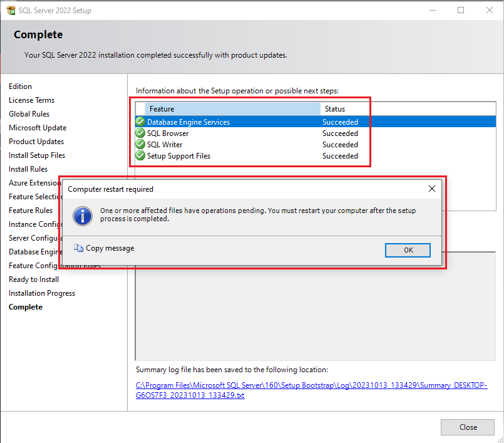Select License Terms in the left step list
The width and height of the screenshot is (504, 443).
pos(31,100)
